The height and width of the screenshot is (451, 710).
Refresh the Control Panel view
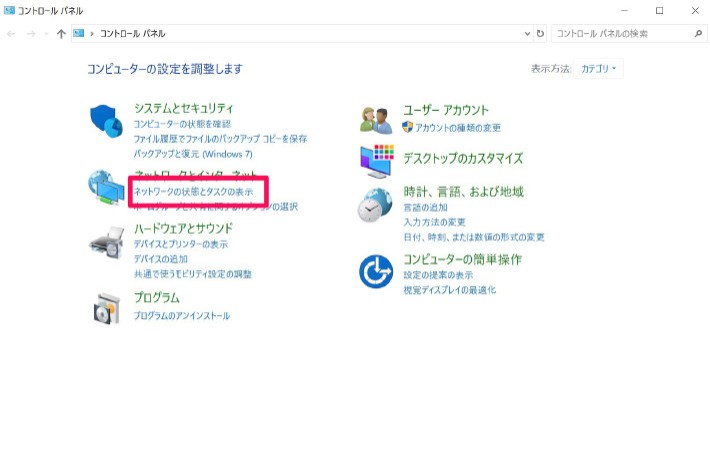(540, 34)
